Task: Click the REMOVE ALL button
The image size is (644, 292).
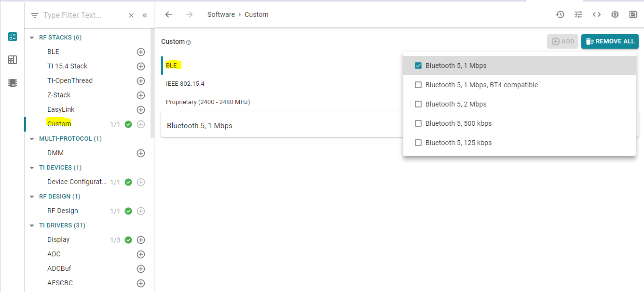Action: tap(610, 41)
